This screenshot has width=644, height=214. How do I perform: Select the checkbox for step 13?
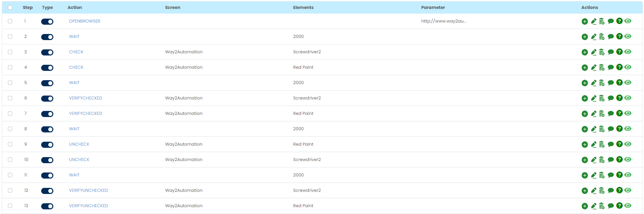tap(10, 206)
